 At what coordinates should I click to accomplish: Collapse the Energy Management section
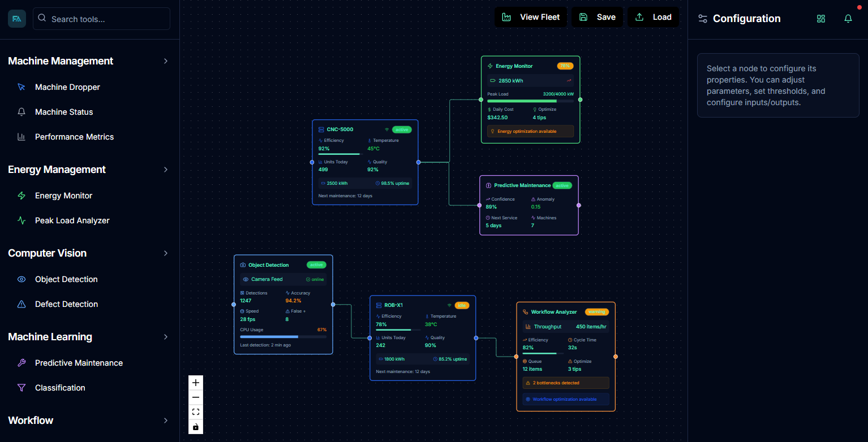pos(166,170)
